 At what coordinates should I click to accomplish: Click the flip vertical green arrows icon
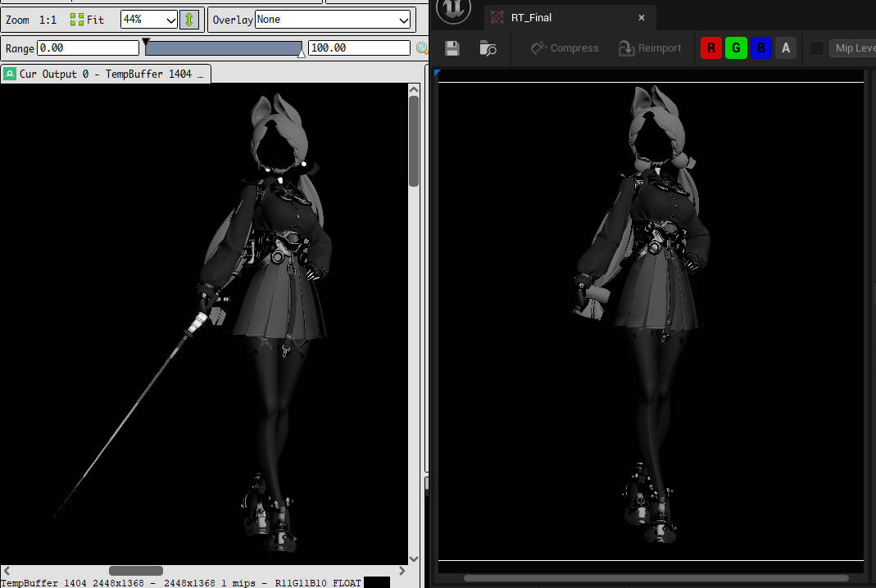pyautogui.click(x=189, y=20)
